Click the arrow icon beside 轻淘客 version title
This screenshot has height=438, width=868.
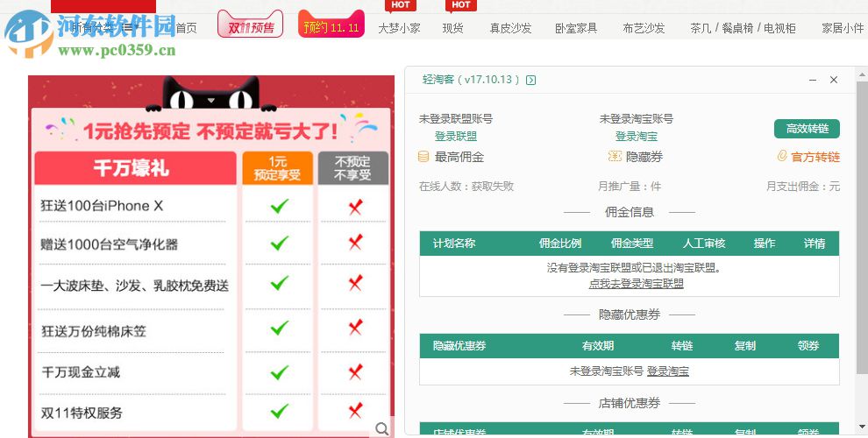point(530,81)
